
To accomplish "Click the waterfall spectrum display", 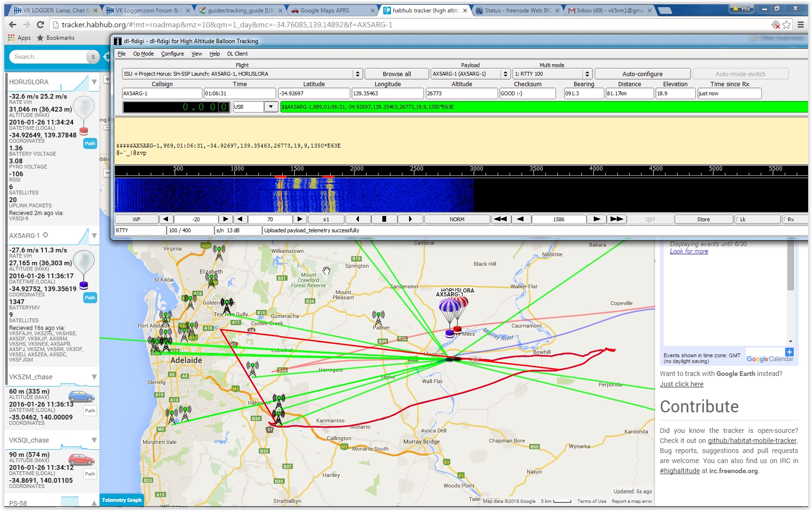I will pyautogui.click(x=461, y=195).
